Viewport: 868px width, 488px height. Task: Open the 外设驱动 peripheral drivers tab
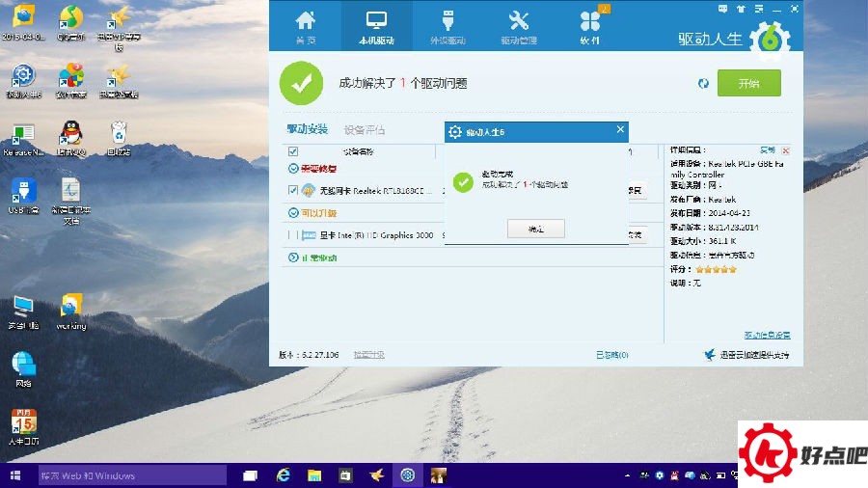448,26
